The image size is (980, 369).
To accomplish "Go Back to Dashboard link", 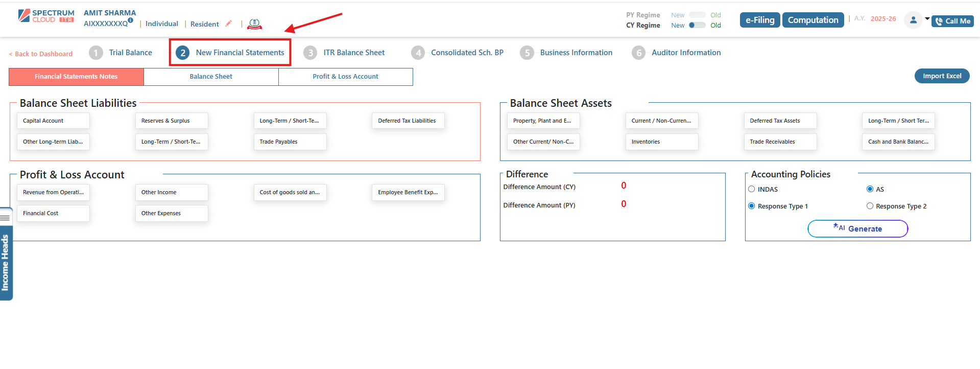I will (x=41, y=54).
